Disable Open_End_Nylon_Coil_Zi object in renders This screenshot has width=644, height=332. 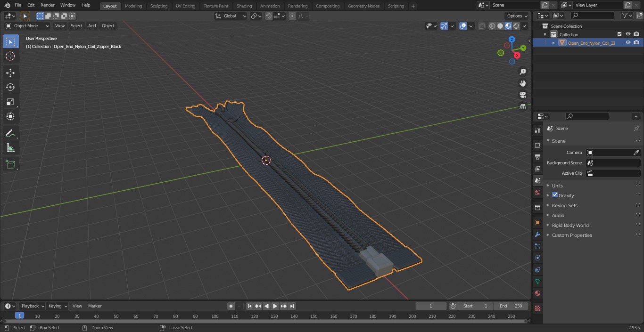point(636,42)
